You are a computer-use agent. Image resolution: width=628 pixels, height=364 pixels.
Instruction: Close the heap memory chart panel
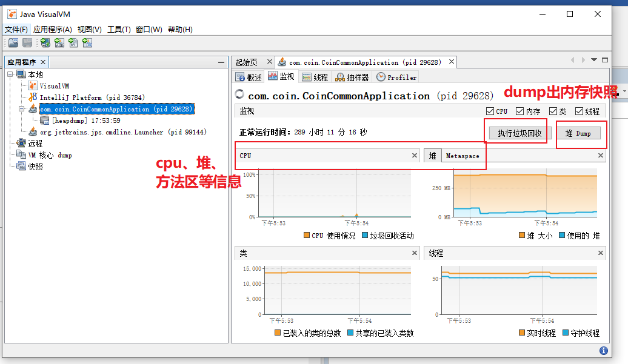pyautogui.click(x=600, y=155)
